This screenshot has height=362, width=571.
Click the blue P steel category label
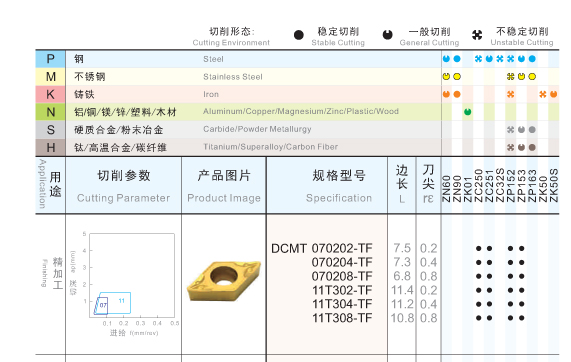[51, 59]
